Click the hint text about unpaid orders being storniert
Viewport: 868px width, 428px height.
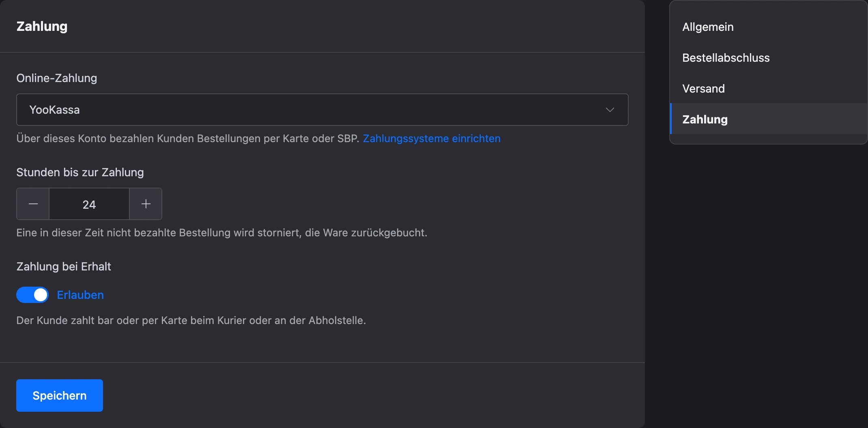222,233
